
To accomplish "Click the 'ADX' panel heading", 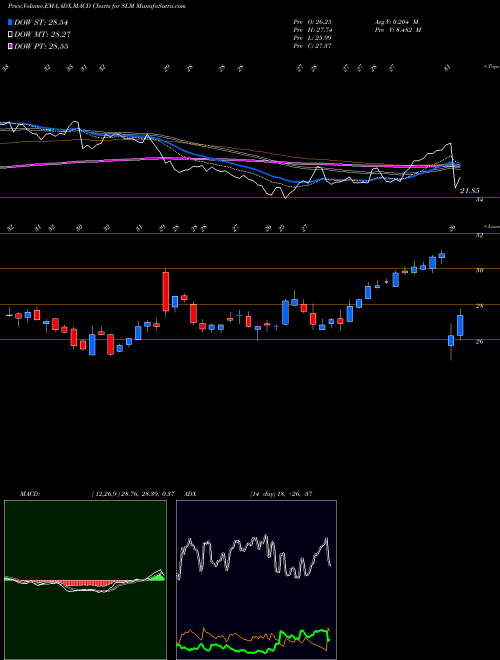I will pos(190,493).
